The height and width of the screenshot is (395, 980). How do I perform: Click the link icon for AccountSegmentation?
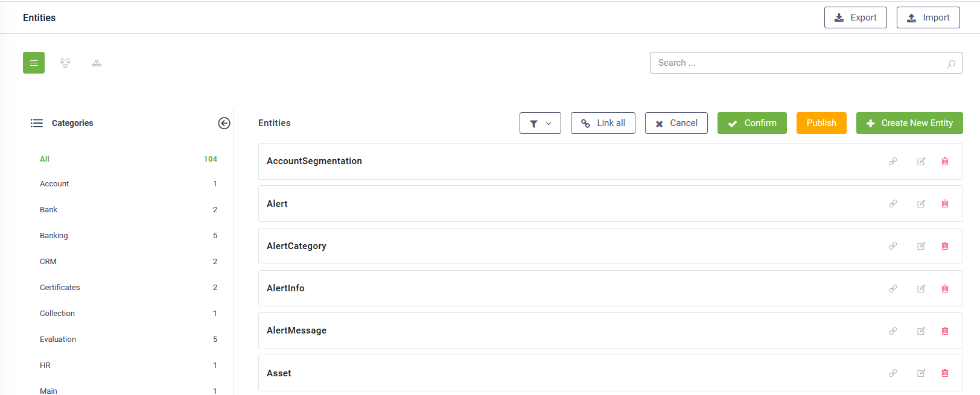coord(892,162)
